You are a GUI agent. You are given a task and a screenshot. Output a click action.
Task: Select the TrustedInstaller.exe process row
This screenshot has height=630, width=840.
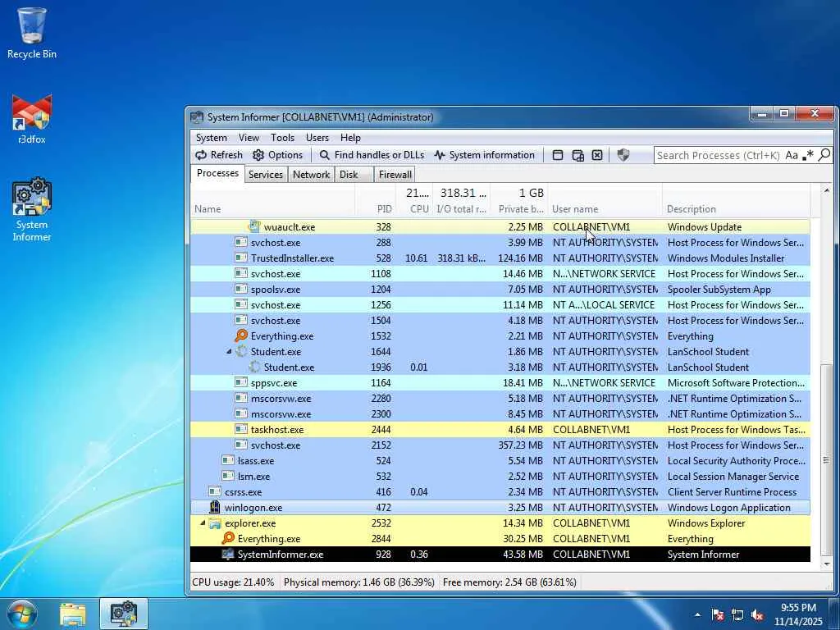click(x=500, y=258)
